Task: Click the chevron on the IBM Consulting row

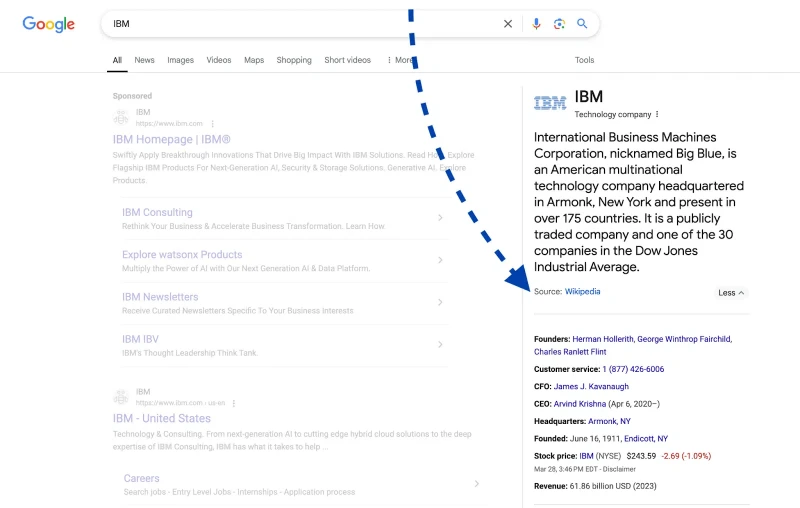Action: point(440,218)
